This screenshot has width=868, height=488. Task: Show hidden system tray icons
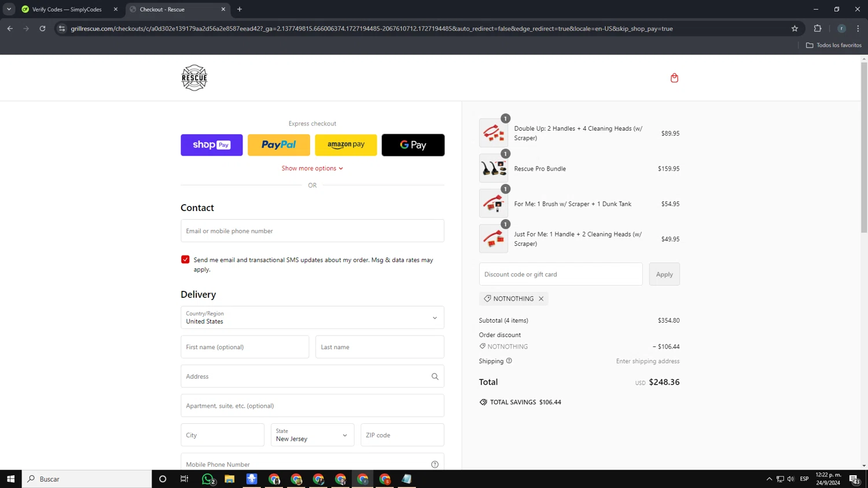(x=769, y=479)
